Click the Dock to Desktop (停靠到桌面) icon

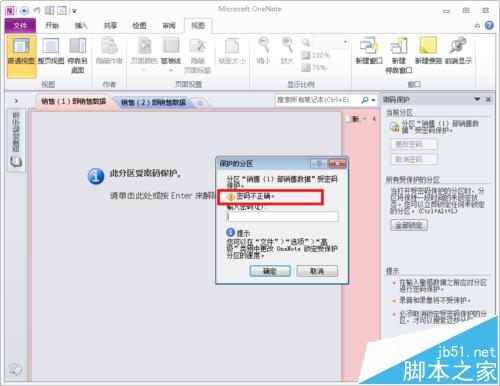(77, 46)
